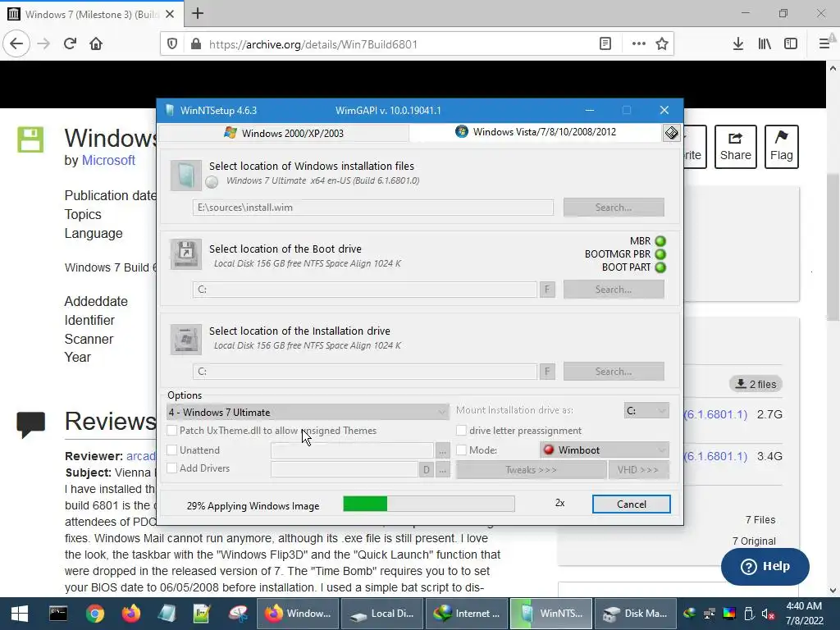The height and width of the screenshot is (630, 840).
Task: Open a new Firefox tab
Action: tap(198, 13)
